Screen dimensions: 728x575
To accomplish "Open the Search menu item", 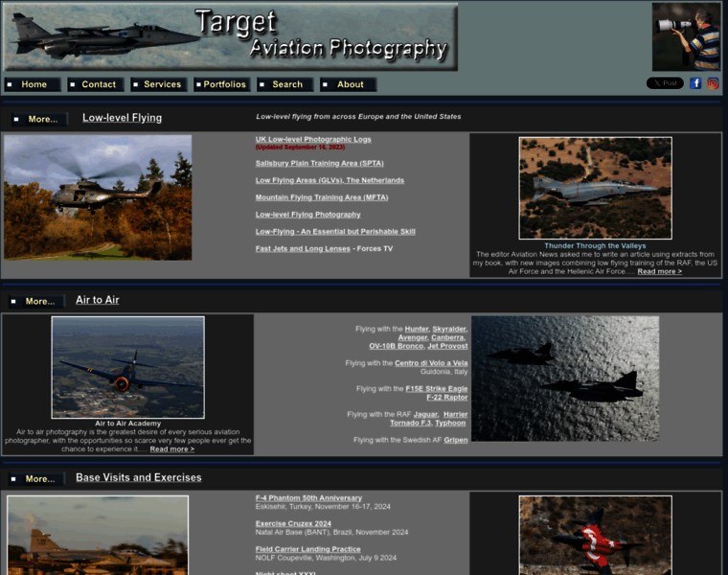I will [x=285, y=84].
